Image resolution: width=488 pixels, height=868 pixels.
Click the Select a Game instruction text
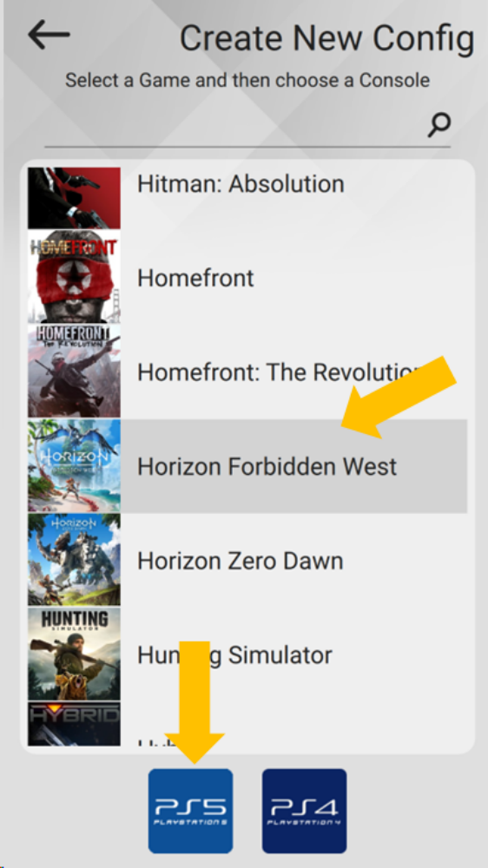click(x=247, y=80)
